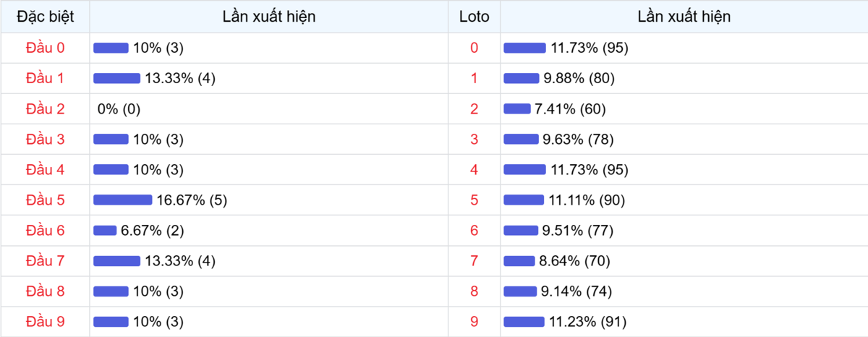Screen dimensions: 868x337
Task: Click the Đầu 6 bar showing 6.67%
Action: click(105, 230)
